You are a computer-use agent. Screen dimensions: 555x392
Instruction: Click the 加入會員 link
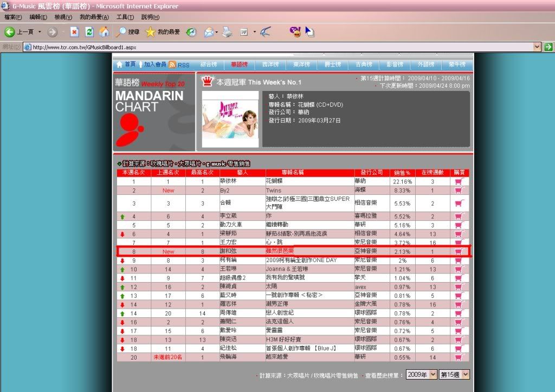[155, 64]
